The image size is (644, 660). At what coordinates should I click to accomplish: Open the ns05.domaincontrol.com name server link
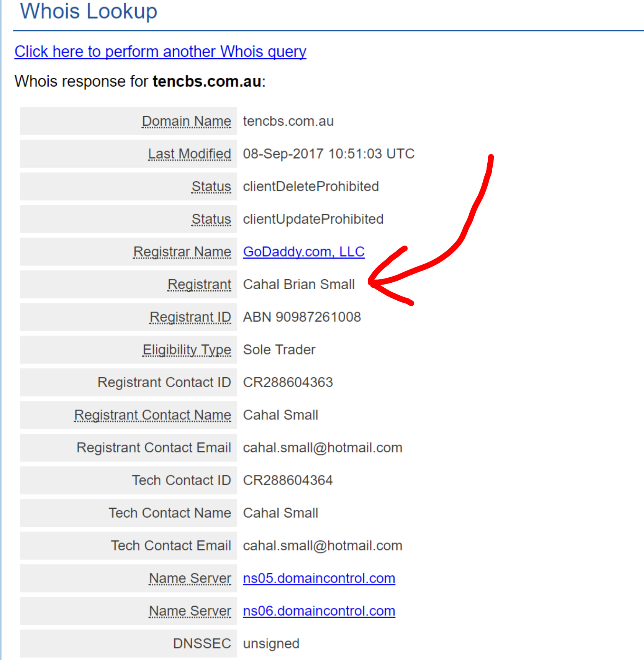click(x=319, y=578)
